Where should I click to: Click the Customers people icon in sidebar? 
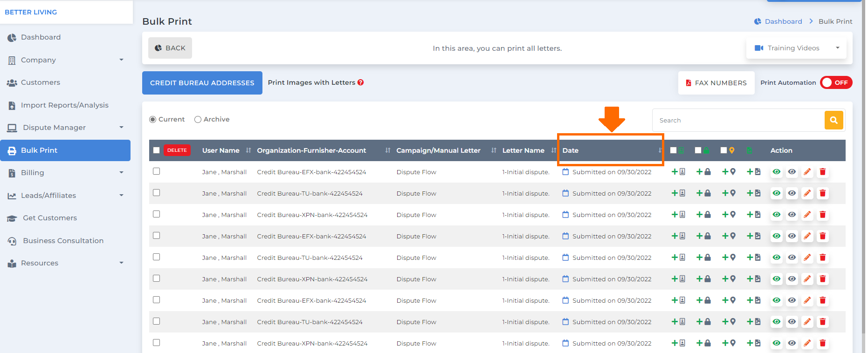[x=12, y=83]
